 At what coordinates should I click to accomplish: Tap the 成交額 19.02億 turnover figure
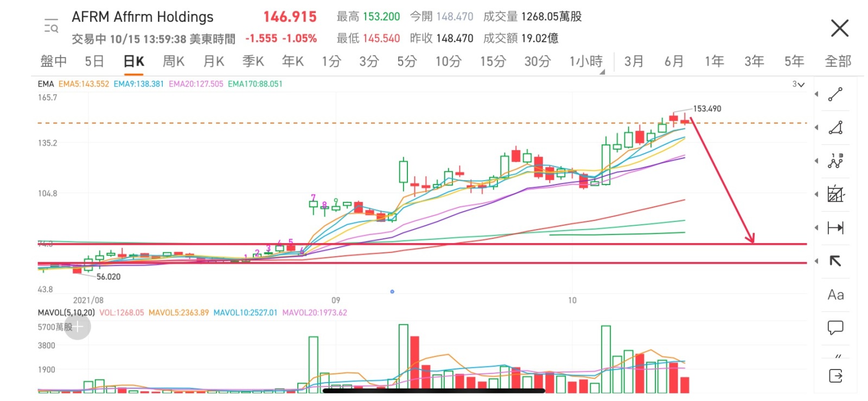(521, 38)
